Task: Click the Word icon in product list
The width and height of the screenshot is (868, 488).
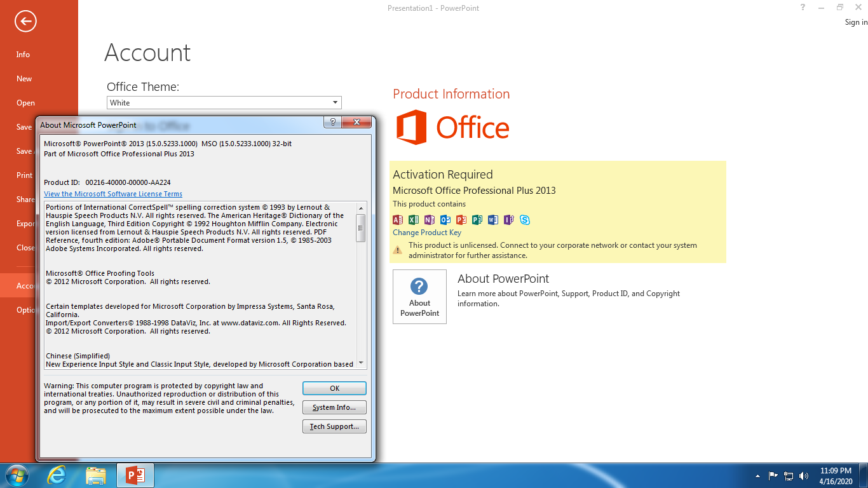Action: coord(493,220)
